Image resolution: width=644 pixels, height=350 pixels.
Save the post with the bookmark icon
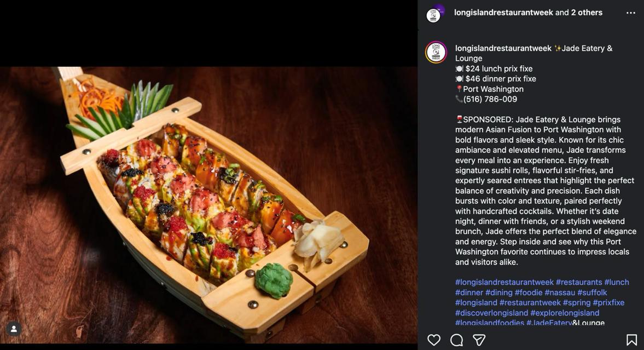tap(631, 340)
